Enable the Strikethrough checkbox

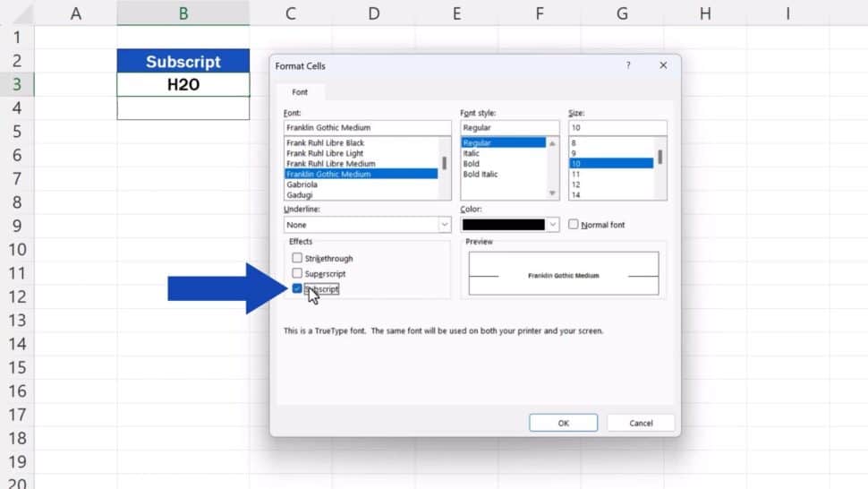pos(297,258)
